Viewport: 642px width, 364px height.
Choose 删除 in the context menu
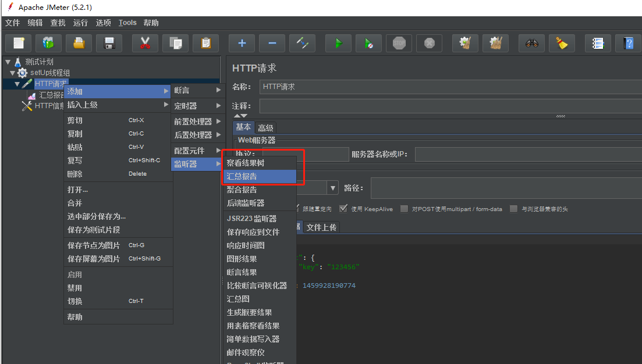pos(118,174)
